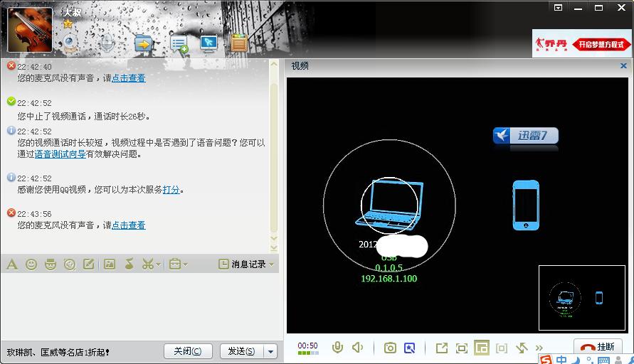
Task: Open the font settings A icon
Action: 12,264
